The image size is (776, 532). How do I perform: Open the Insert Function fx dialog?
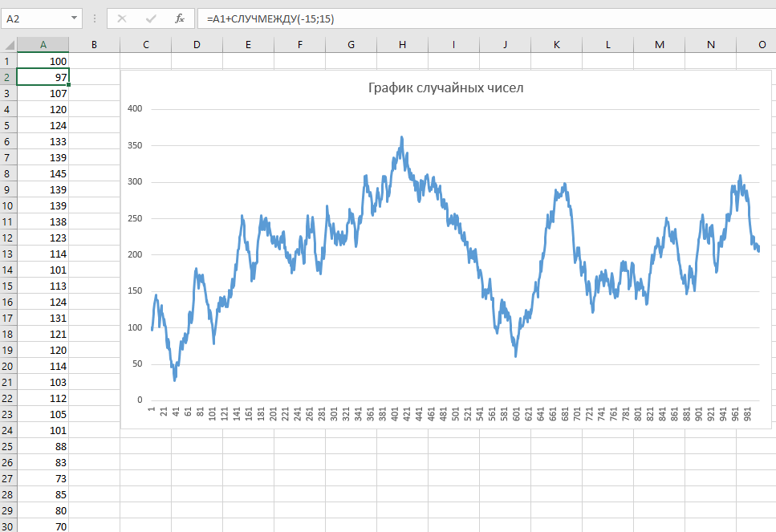pyautogui.click(x=180, y=18)
